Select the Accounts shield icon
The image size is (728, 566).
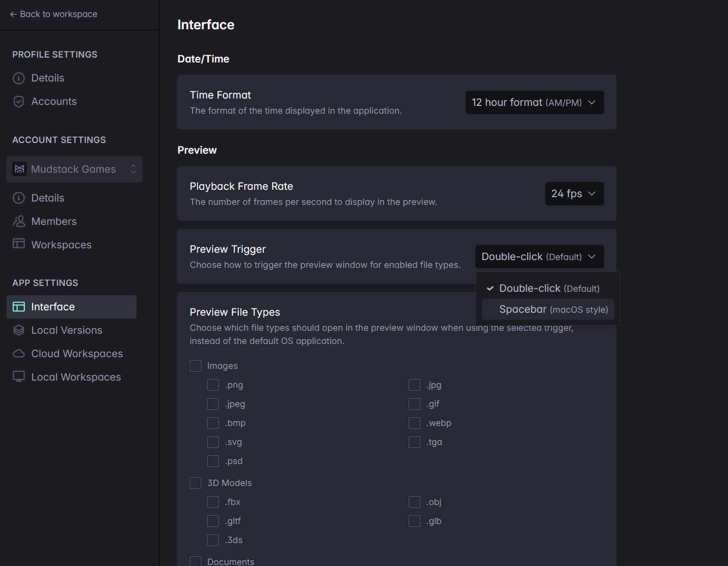click(x=18, y=101)
